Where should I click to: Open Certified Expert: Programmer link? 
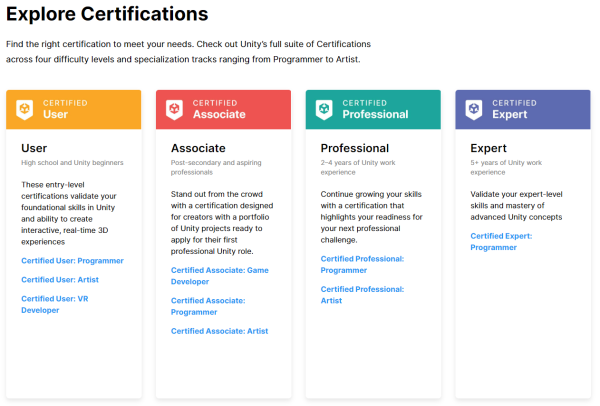(501, 241)
